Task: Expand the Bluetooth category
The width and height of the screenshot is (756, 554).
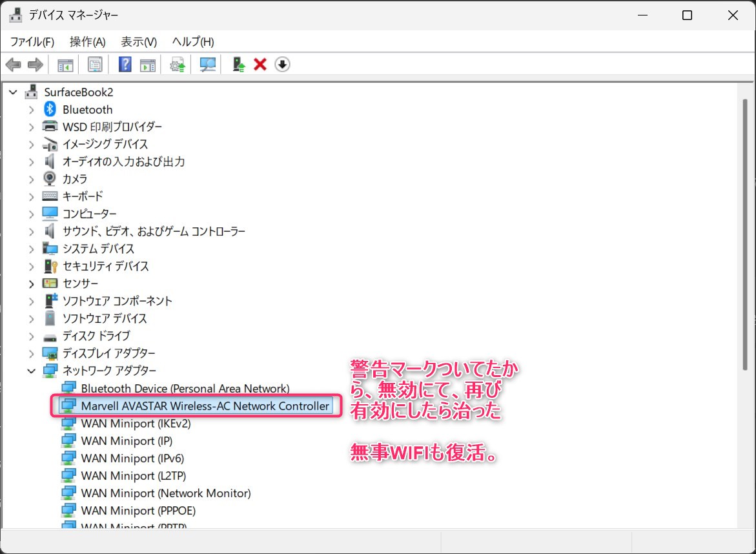Action: tap(32, 110)
